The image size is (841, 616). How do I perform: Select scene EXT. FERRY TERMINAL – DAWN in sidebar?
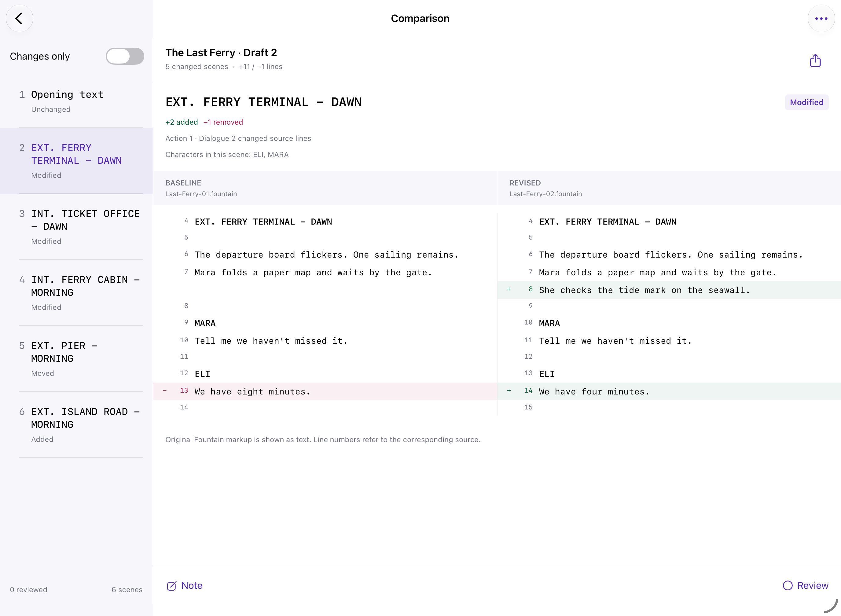click(76, 161)
